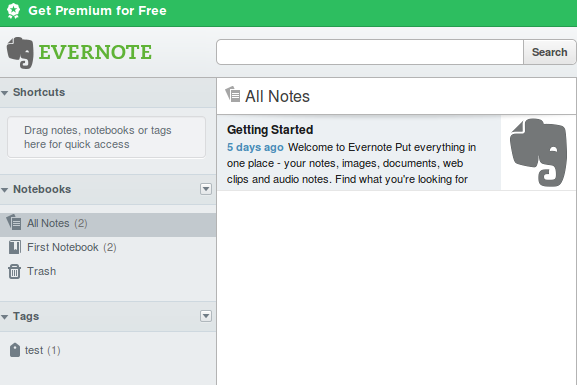Click the Tags section heading
The image size is (577, 385).
click(26, 316)
